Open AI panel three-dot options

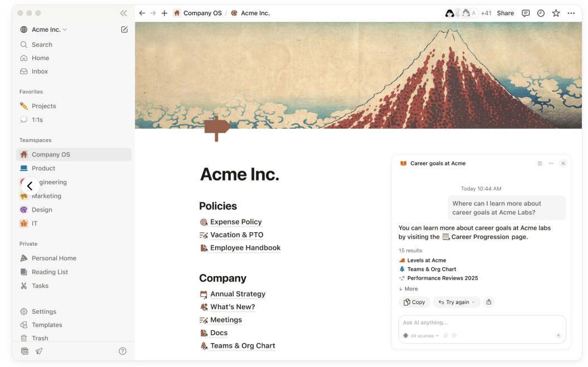[x=551, y=163]
